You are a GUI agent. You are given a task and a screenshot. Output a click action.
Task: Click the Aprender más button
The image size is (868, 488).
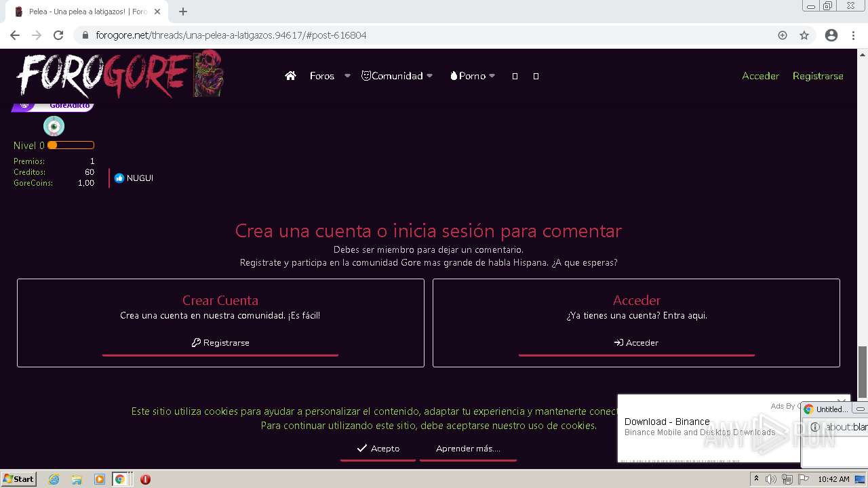468,449
